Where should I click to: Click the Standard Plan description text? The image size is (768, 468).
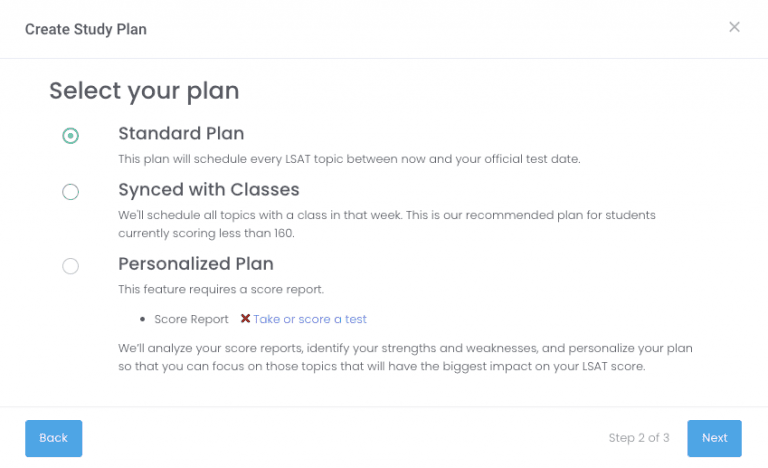click(349, 159)
